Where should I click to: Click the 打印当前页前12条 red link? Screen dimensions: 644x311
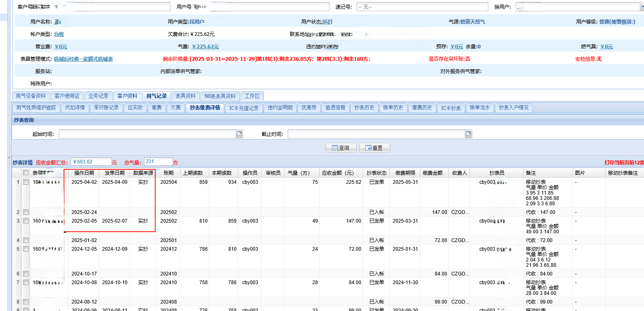point(624,163)
